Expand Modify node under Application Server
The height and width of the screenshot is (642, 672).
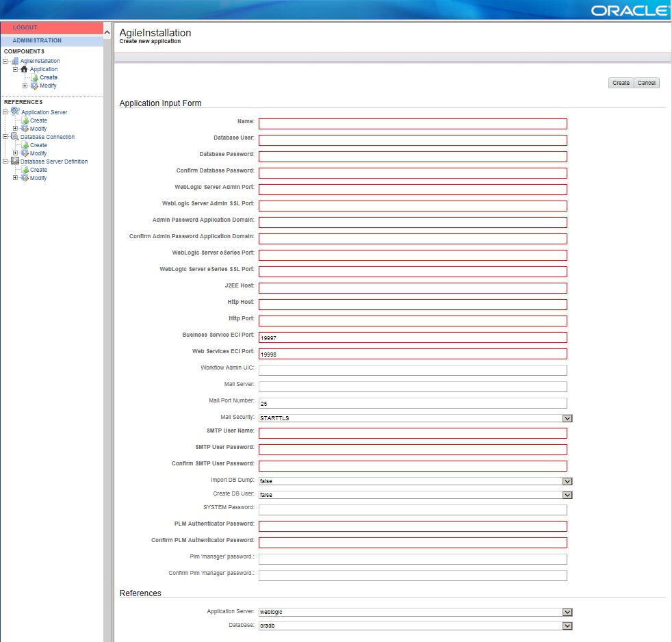(x=16, y=129)
